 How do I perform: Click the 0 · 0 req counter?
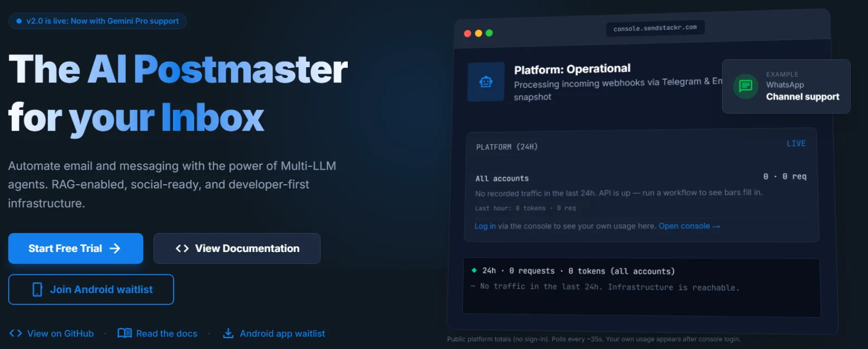tap(785, 176)
